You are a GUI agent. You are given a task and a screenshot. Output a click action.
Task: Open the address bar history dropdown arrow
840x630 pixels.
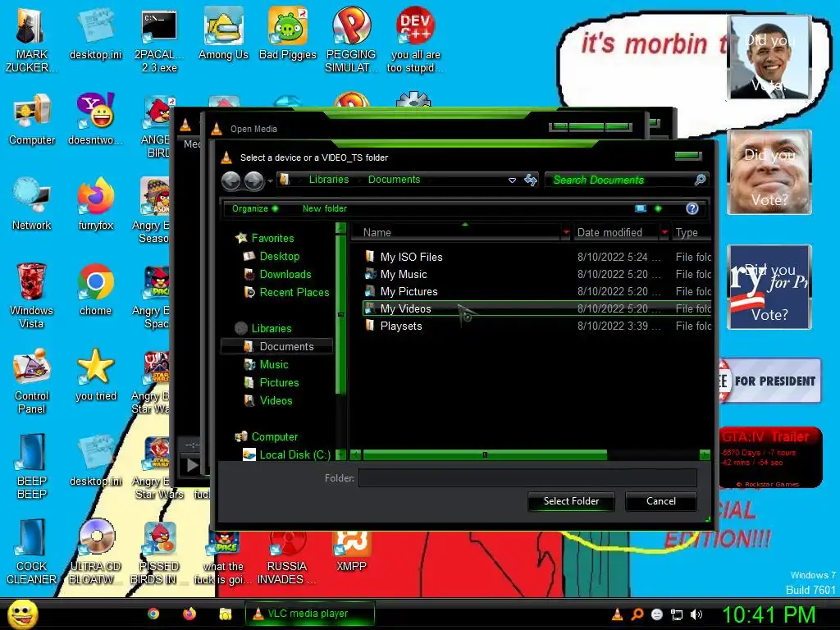[512, 180]
